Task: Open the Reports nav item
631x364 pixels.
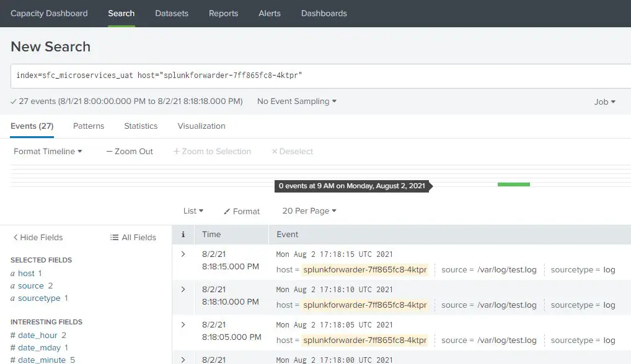Action: point(223,13)
